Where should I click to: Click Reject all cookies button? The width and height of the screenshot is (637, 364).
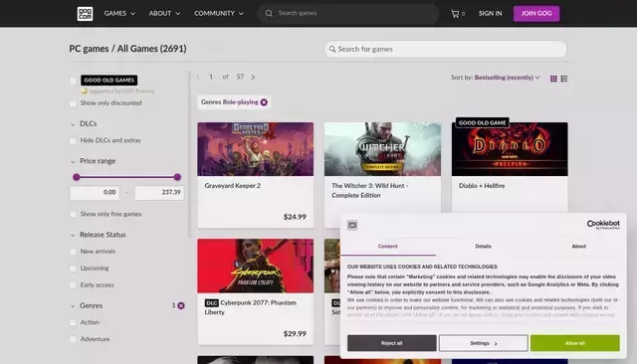tap(391, 343)
